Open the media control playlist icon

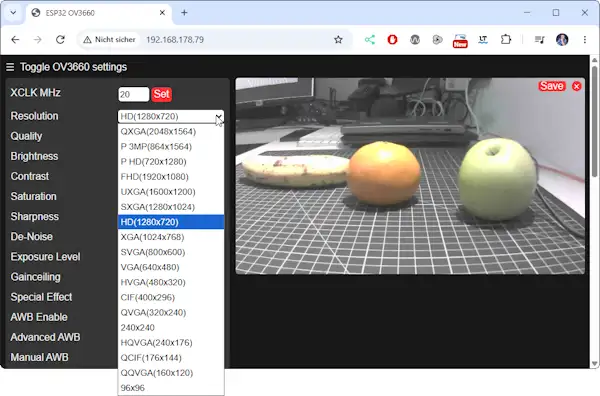[540, 39]
